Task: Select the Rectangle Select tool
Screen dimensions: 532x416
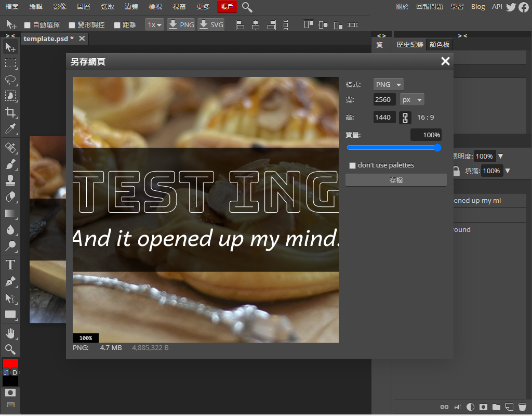Action: 10,63
